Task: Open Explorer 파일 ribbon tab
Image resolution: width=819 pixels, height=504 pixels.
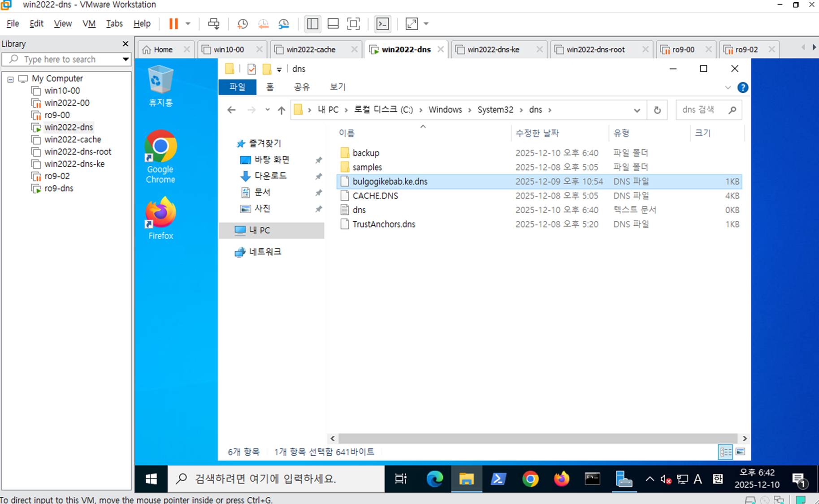Action: 238,87
